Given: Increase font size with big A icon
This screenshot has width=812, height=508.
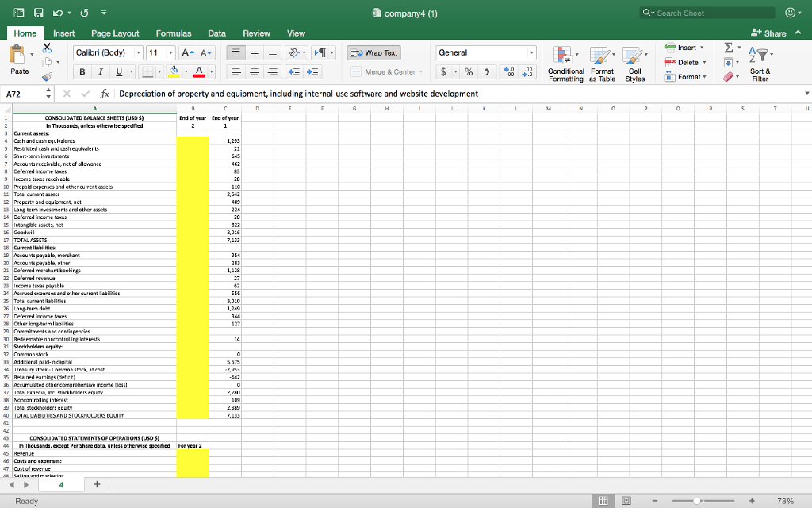Looking at the screenshot, I should (x=187, y=53).
